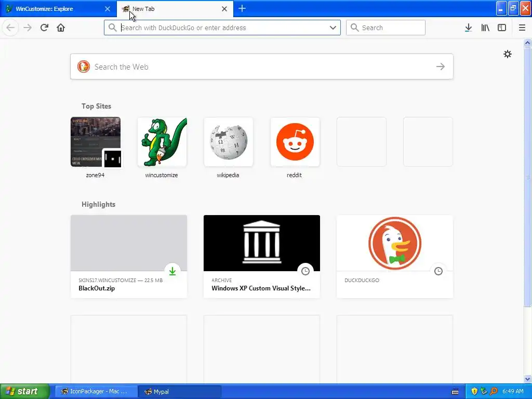
Task: Switch to Mypal taskbar button
Action: [180, 391]
